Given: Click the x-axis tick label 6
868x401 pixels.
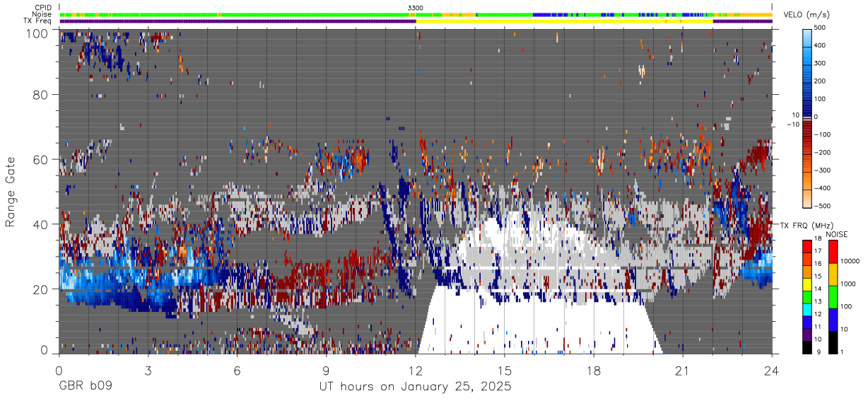Looking at the screenshot, I should pyautogui.click(x=237, y=370).
